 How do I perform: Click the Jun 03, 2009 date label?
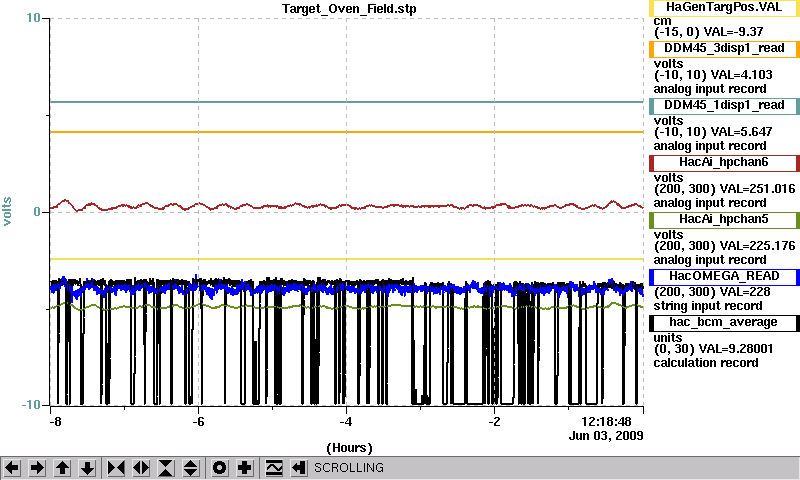[606, 436]
